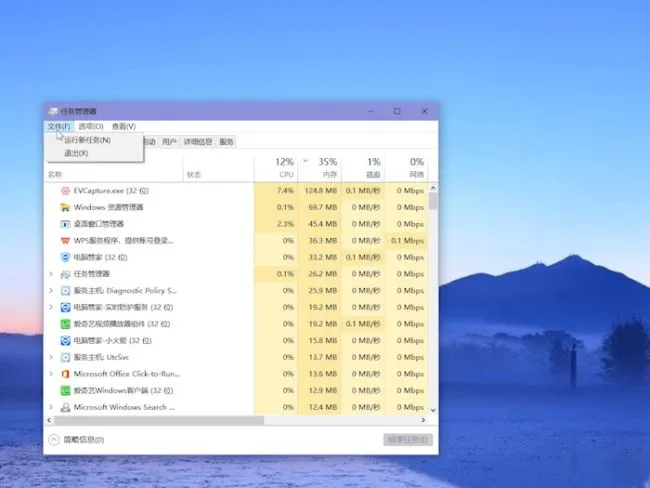Viewport: 650px width, 488px height.
Task: Click the 服务主机: UtcSvc gear icon
Action: [x=65, y=357]
